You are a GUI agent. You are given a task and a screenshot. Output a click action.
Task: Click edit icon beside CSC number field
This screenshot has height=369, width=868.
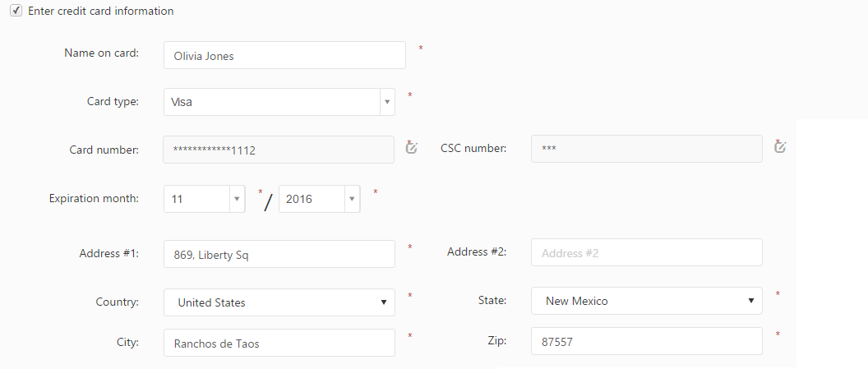780,147
